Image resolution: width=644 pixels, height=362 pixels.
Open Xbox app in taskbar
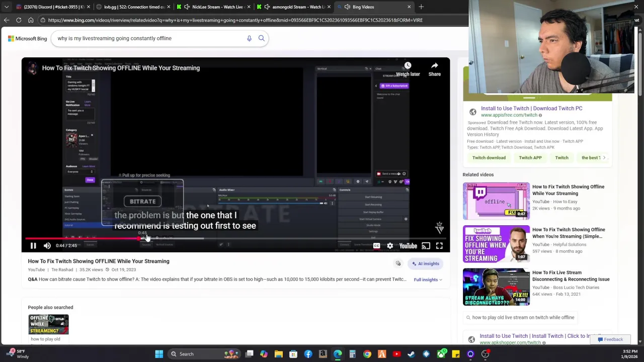[x=441, y=354]
